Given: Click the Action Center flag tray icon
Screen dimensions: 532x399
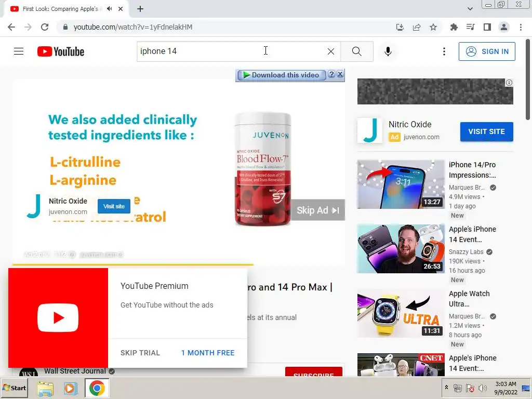Looking at the screenshot, I should (470, 388).
